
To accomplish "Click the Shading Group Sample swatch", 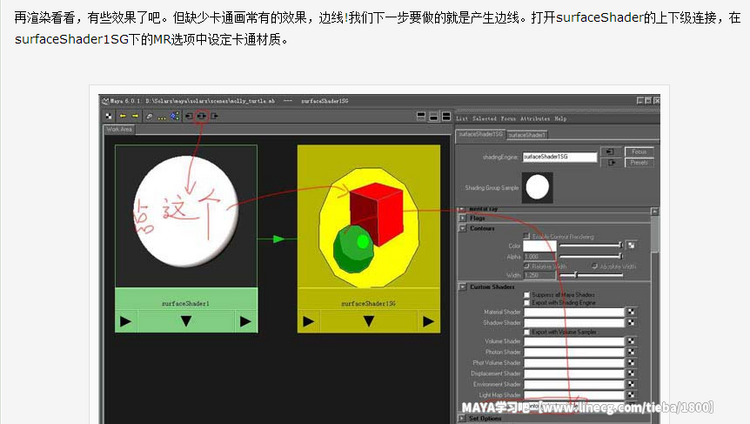I will (537, 187).
